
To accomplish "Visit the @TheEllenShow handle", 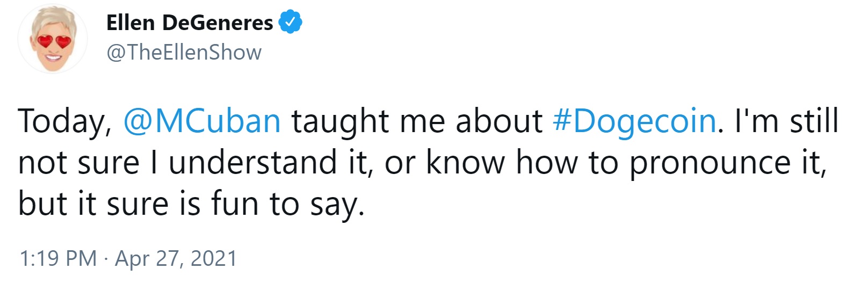I will pyautogui.click(x=184, y=53).
